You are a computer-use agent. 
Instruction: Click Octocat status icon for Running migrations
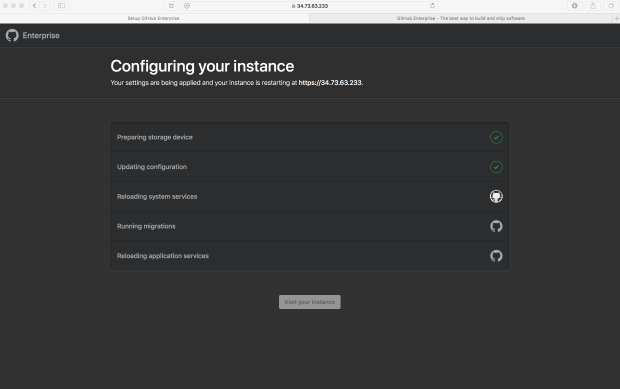(496, 226)
